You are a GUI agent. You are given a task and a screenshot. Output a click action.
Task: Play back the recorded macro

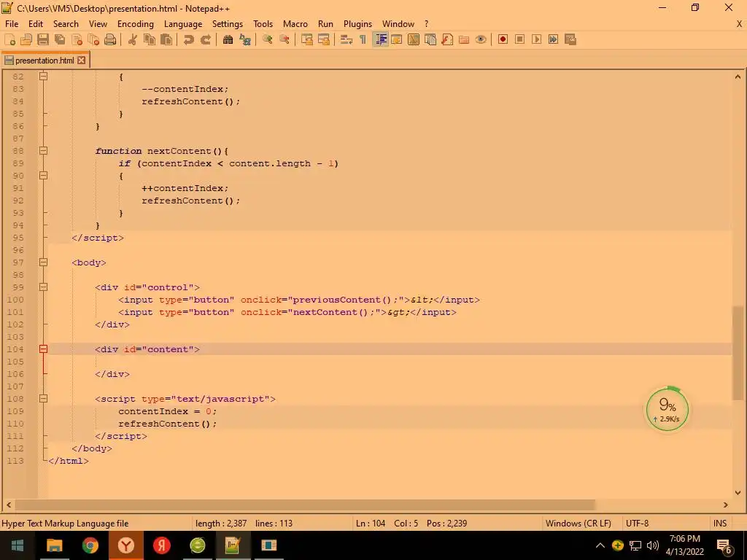(x=536, y=39)
